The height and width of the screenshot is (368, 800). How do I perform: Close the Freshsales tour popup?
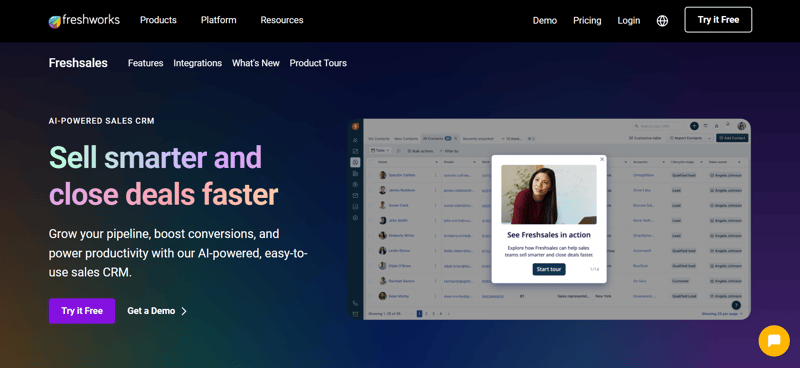pos(602,159)
